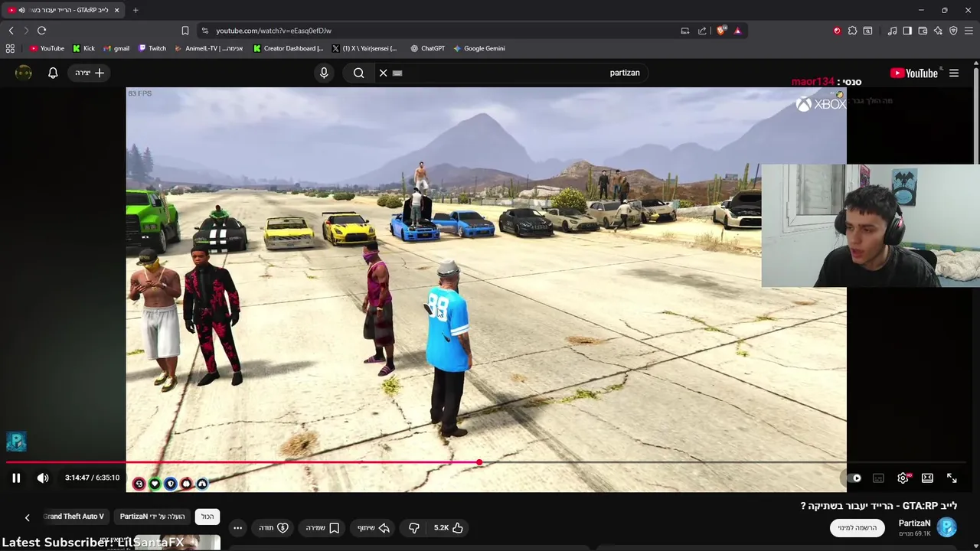The height and width of the screenshot is (551, 980).
Task: Open the YouTube hamburger guide menu
Action: (x=954, y=73)
